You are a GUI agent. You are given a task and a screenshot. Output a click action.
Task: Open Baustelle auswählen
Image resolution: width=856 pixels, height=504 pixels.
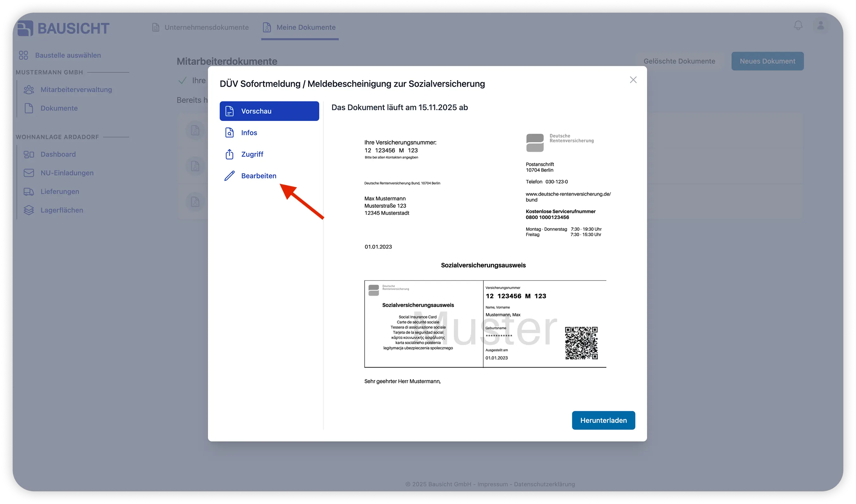[68, 55]
